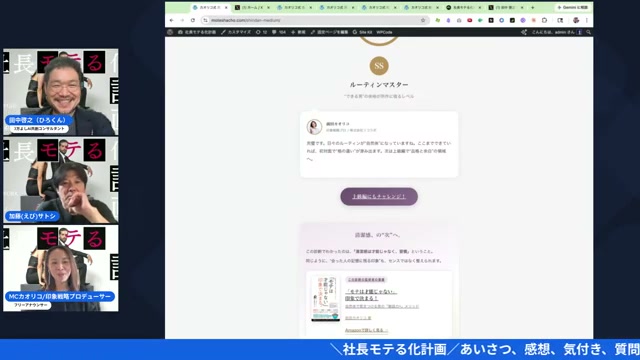Reload the current page

click(x=193, y=20)
